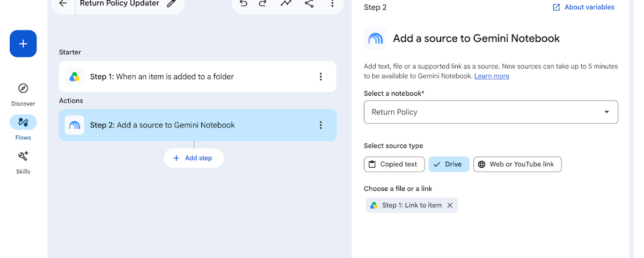Click the Starter section label

tap(70, 52)
